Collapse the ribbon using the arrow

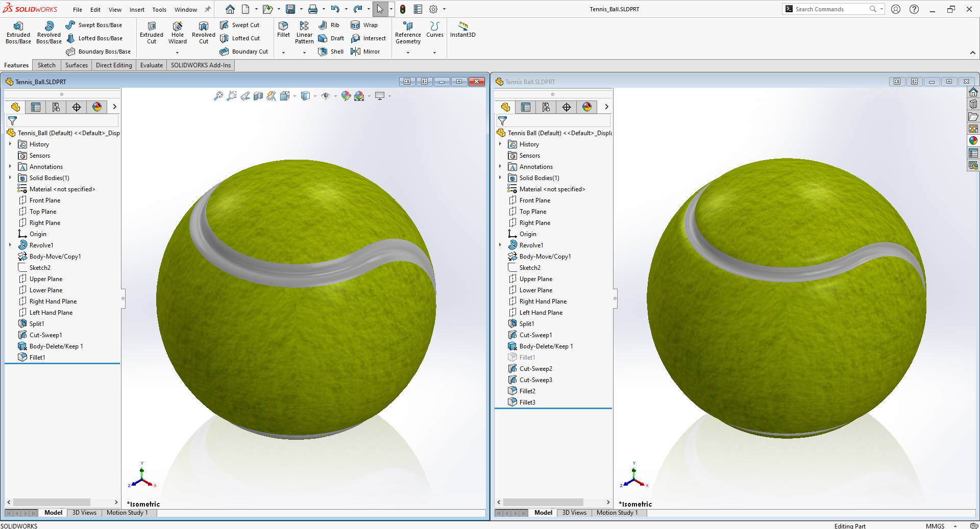[972, 53]
